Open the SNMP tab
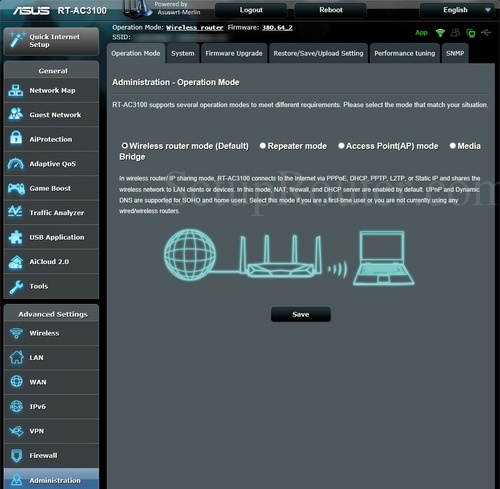Image resolution: width=500 pixels, height=489 pixels. pos(455,53)
